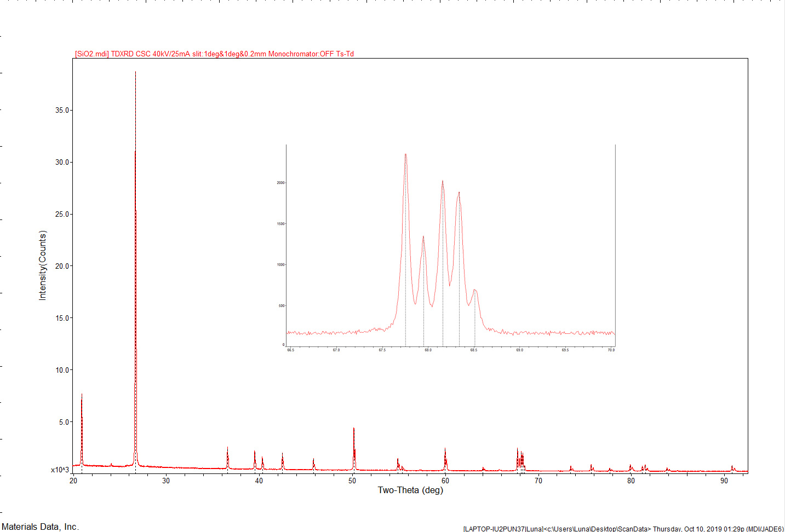This screenshot has width=785, height=532.
Task: Click the 2000 label on the inset y-axis
Action: pos(280,183)
